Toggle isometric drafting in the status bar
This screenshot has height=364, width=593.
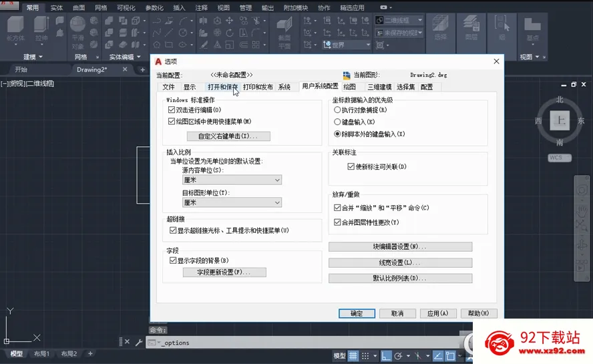[x=417, y=356]
